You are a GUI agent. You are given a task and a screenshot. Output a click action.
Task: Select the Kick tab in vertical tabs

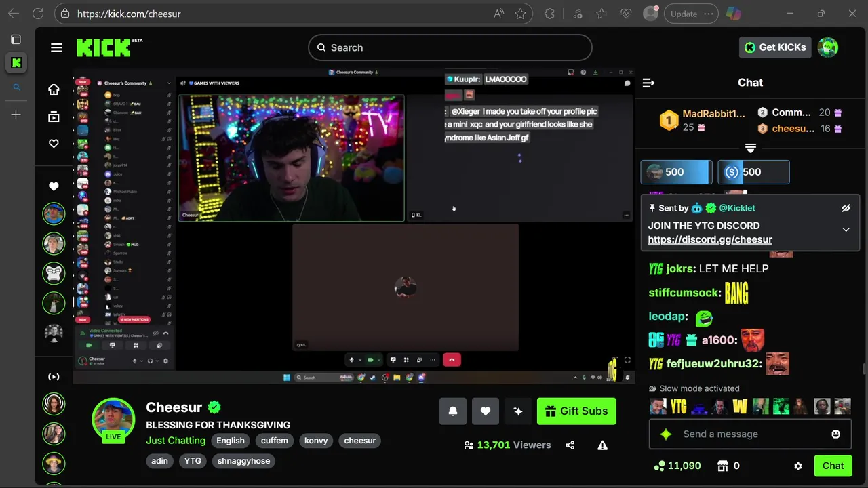[16, 63]
